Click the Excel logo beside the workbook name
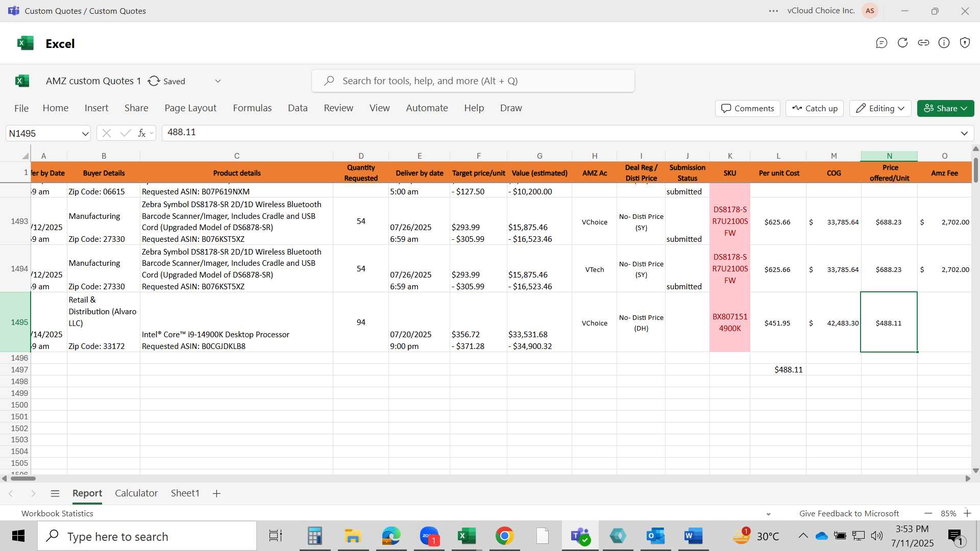Viewport: 980px width, 551px height. (x=22, y=81)
